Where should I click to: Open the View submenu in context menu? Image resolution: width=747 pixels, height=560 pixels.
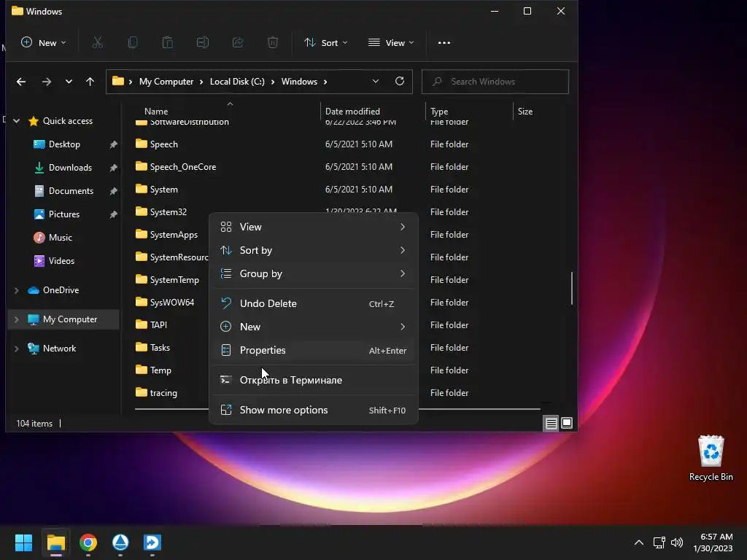point(314,227)
